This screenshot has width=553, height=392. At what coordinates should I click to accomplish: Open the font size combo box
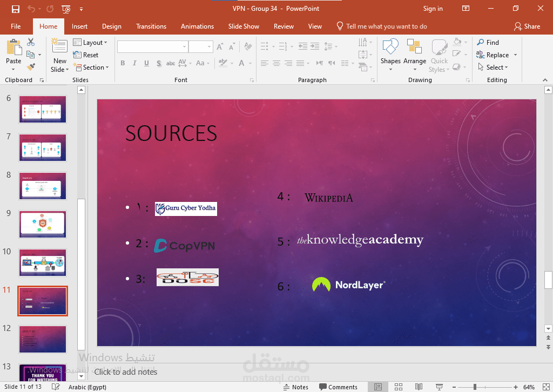200,46
